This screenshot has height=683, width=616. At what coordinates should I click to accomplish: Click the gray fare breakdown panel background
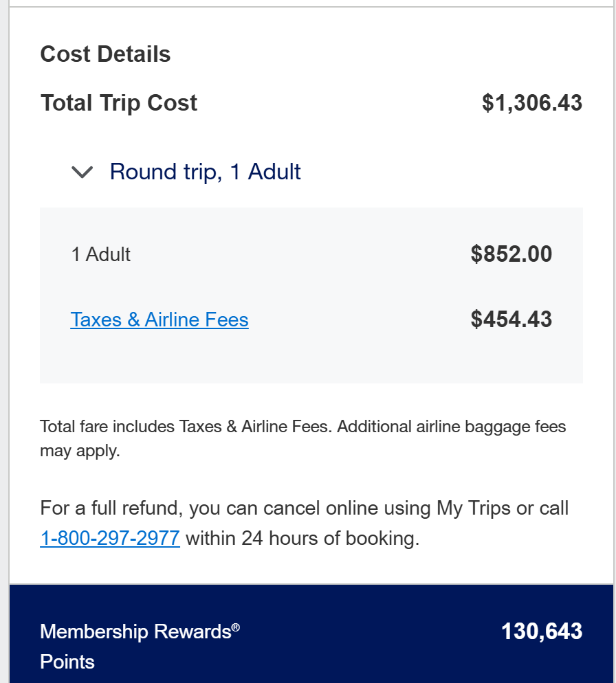[309, 361]
